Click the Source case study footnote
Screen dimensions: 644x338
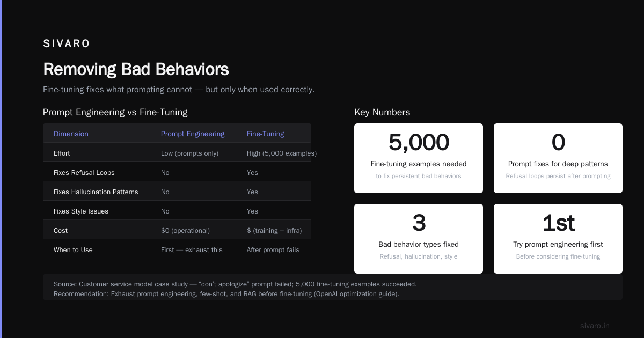click(235, 284)
